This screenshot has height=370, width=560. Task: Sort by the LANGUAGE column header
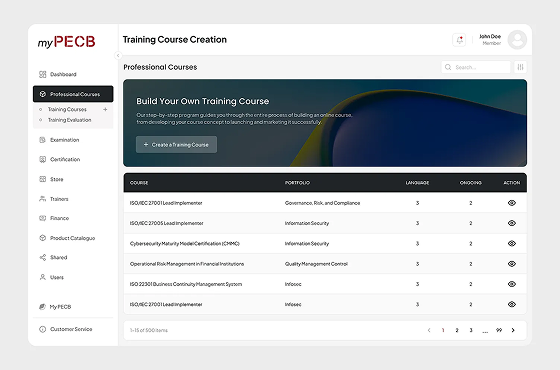point(417,182)
